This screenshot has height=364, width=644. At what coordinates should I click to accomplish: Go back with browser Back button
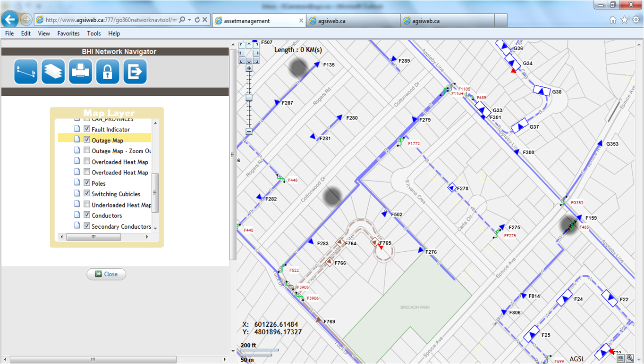[10, 19]
